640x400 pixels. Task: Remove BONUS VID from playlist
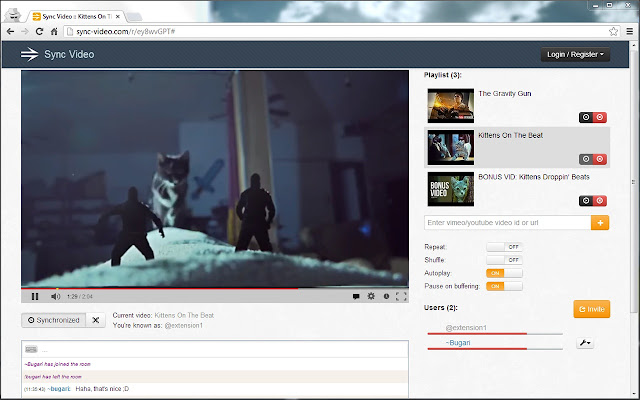[600, 200]
